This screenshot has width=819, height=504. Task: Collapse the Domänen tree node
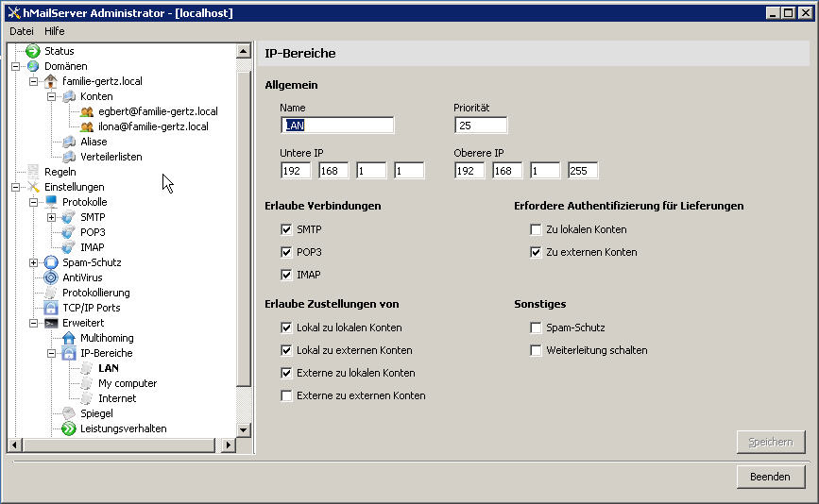(16, 66)
